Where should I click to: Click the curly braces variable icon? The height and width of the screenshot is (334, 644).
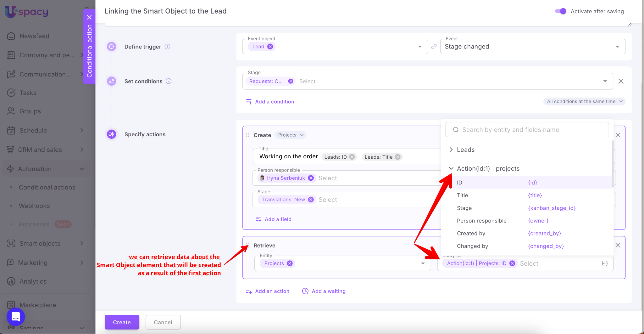[x=605, y=263]
